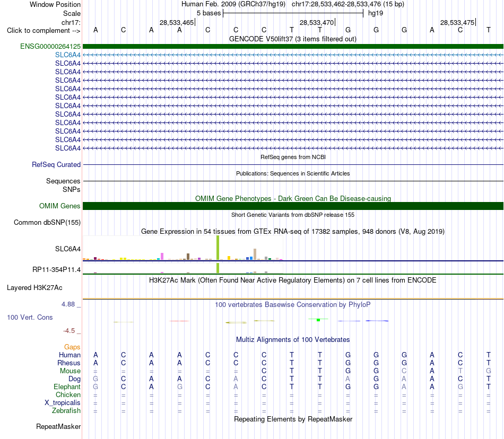The image size is (504, 439).
Task: Click the X_tropicalis alignment row label
Action: point(63,403)
